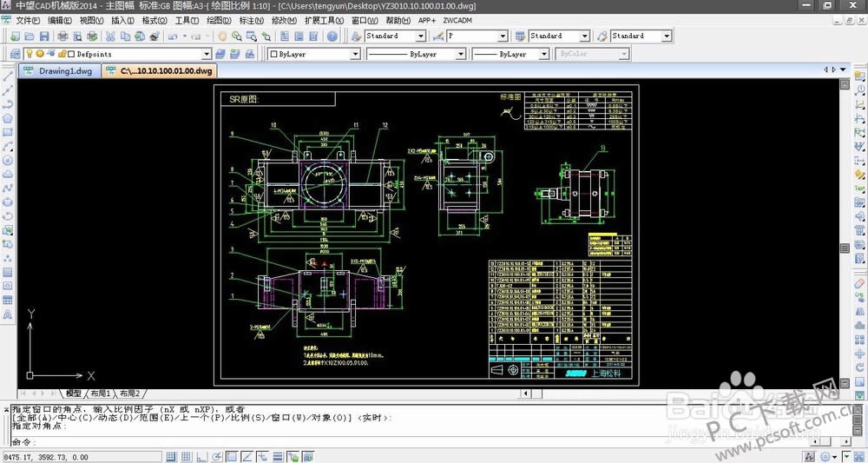The height and width of the screenshot is (463, 868).
Task: Click the layer color swatch beside Defpoints
Action: click(x=70, y=54)
